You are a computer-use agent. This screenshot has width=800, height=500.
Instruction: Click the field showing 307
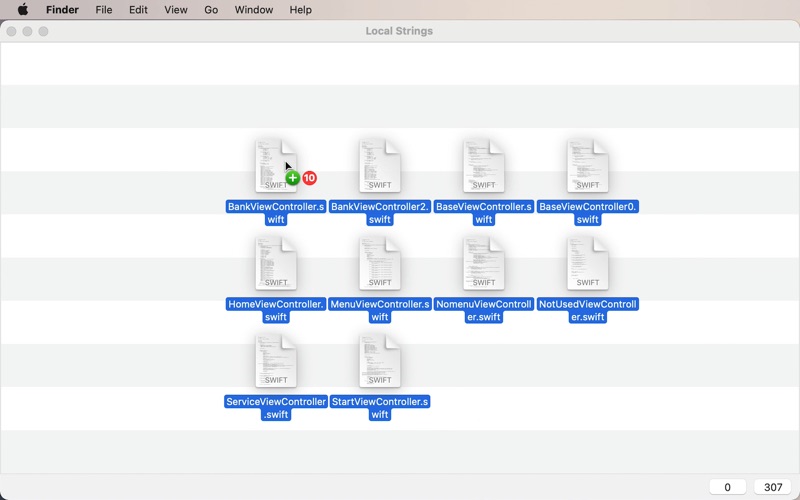(x=772, y=487)
